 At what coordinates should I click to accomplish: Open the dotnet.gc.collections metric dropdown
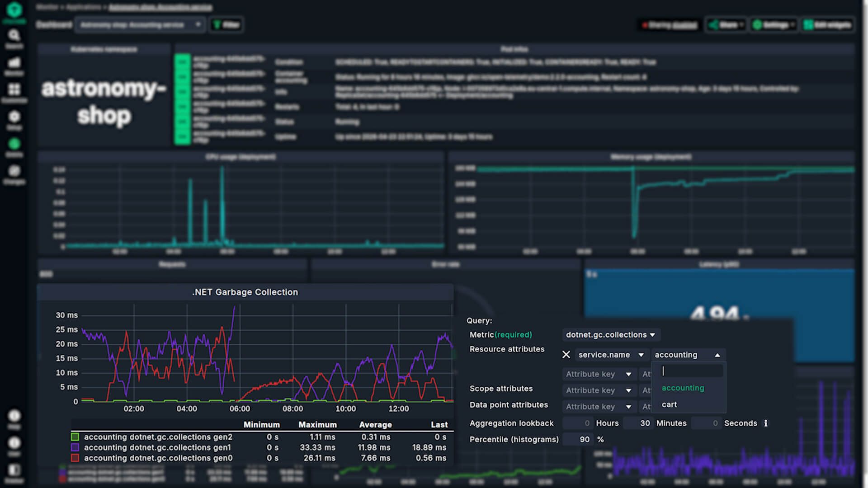610,335
